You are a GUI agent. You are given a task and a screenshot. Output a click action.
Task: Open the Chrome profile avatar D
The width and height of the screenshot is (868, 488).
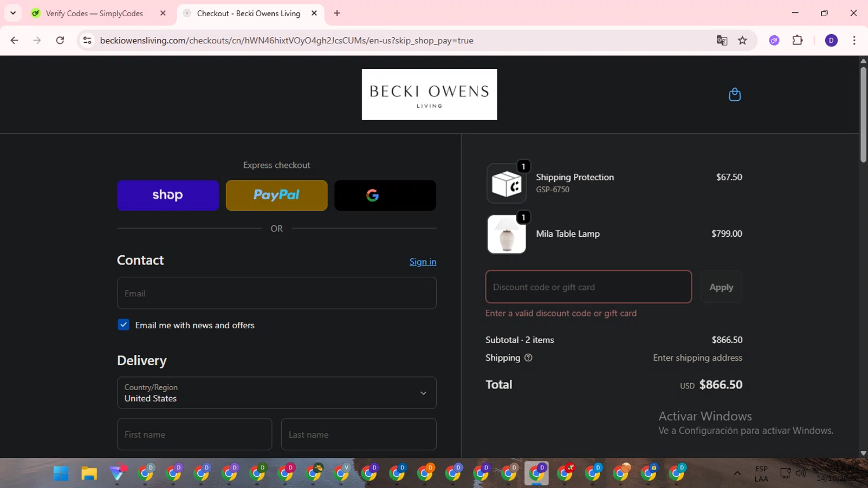point(831,41)
